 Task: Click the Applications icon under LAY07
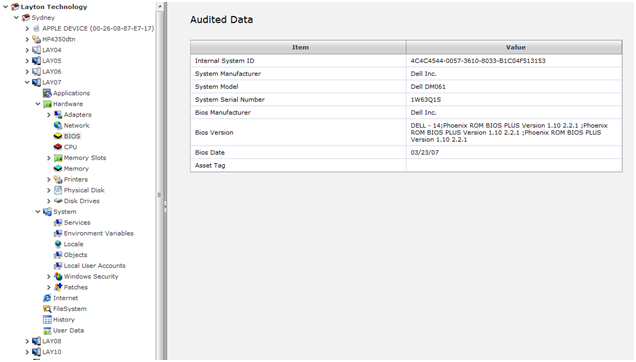coord(47,93)
